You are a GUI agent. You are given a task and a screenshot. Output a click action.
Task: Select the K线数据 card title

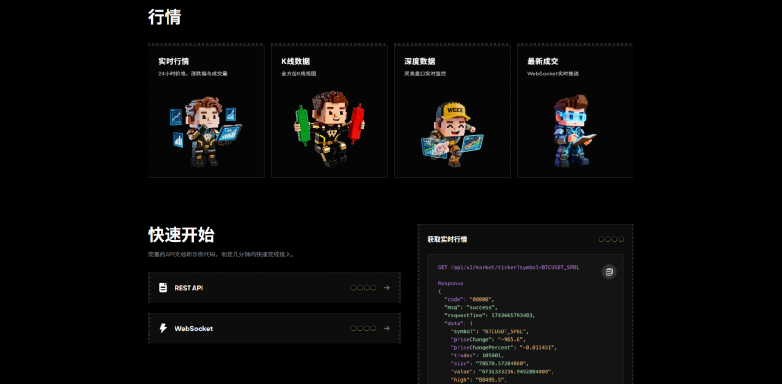pyautogui.click(x=295, y=62)
